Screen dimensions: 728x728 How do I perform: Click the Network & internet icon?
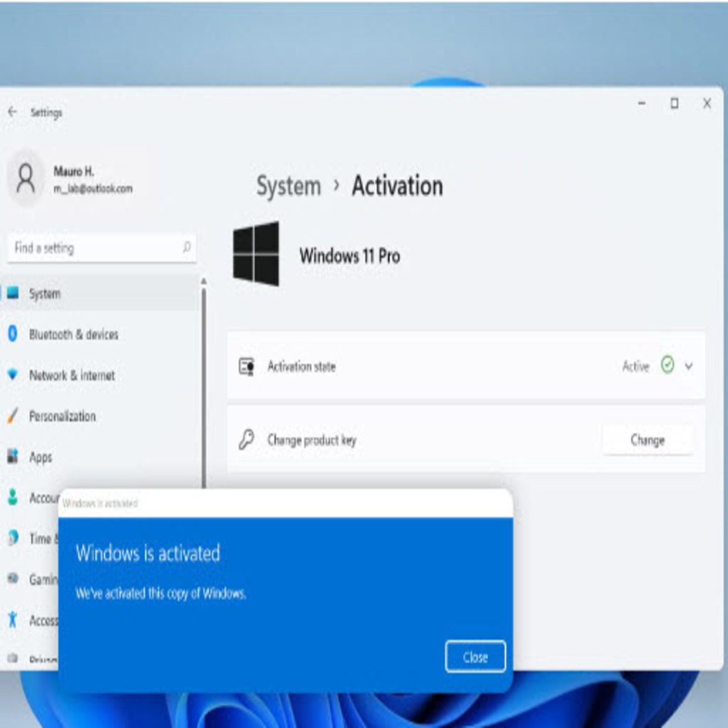[12, 375]
